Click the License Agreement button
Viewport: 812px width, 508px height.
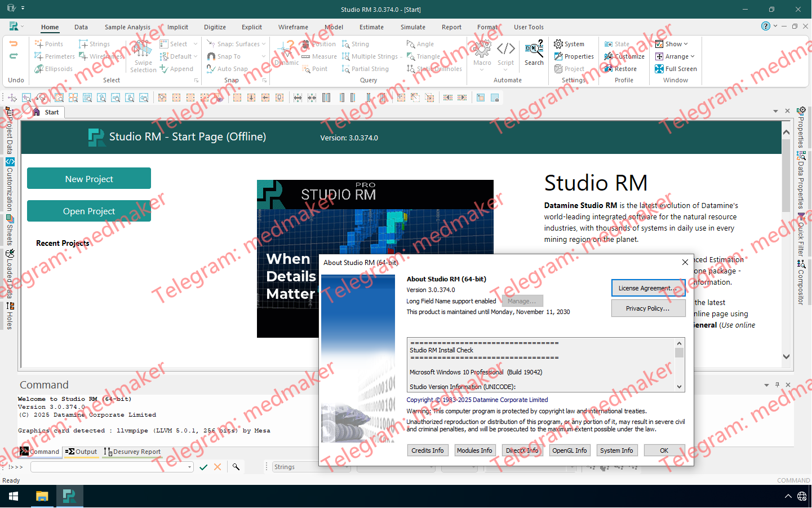click(648, 288)
